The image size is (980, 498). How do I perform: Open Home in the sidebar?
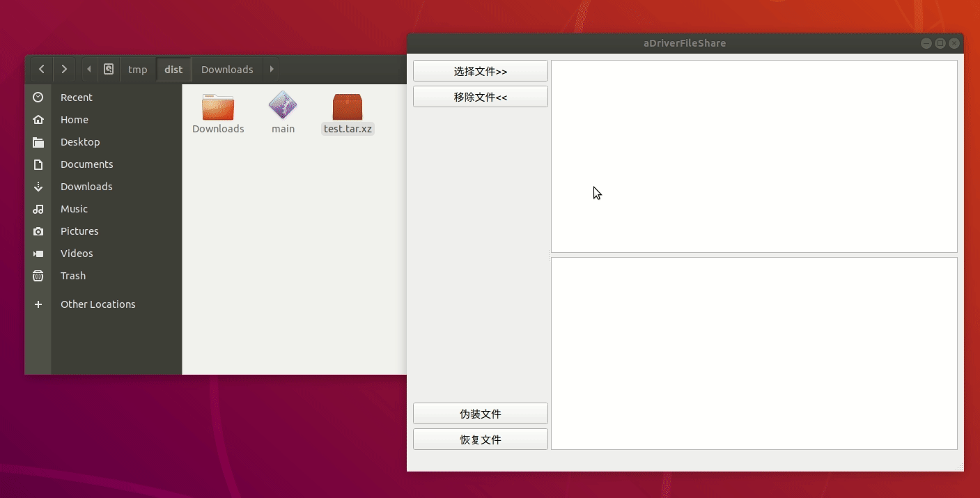(103, 120)
